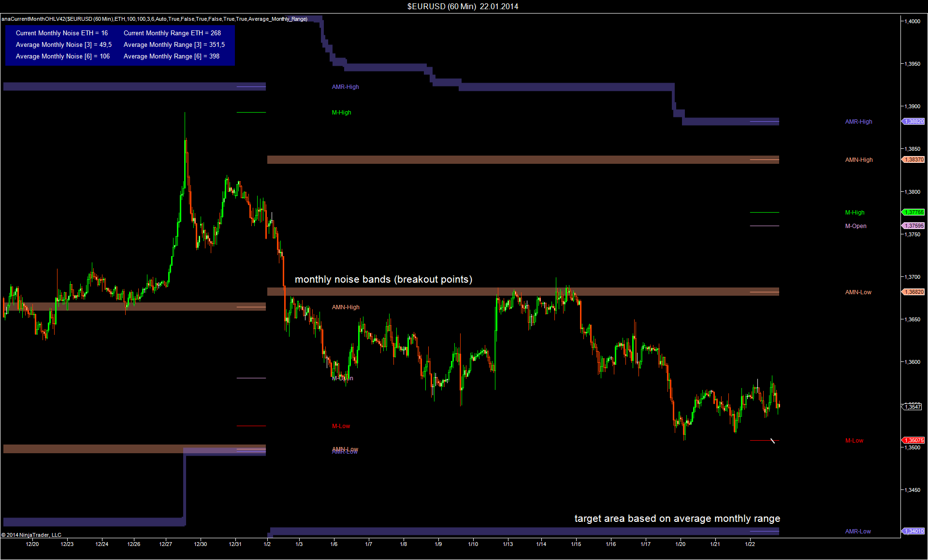Click the 1,3450 price axis label

(913, 490)
